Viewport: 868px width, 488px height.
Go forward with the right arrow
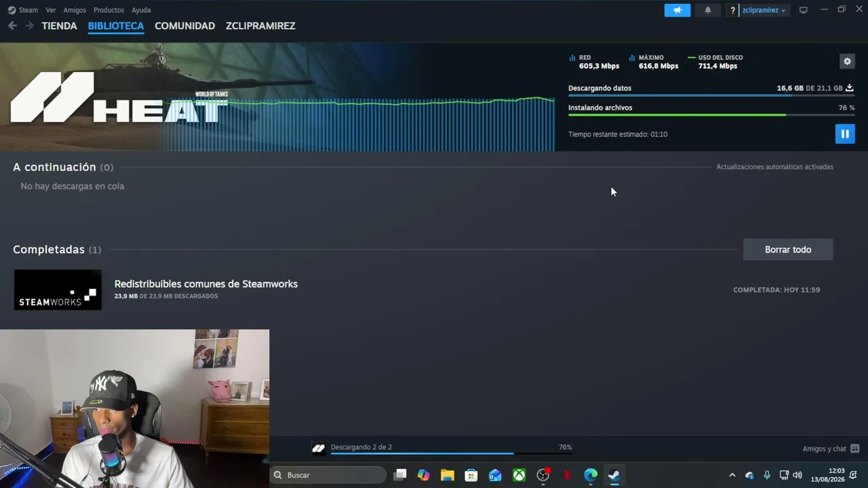pyautogui.click(x=29, y=26)
